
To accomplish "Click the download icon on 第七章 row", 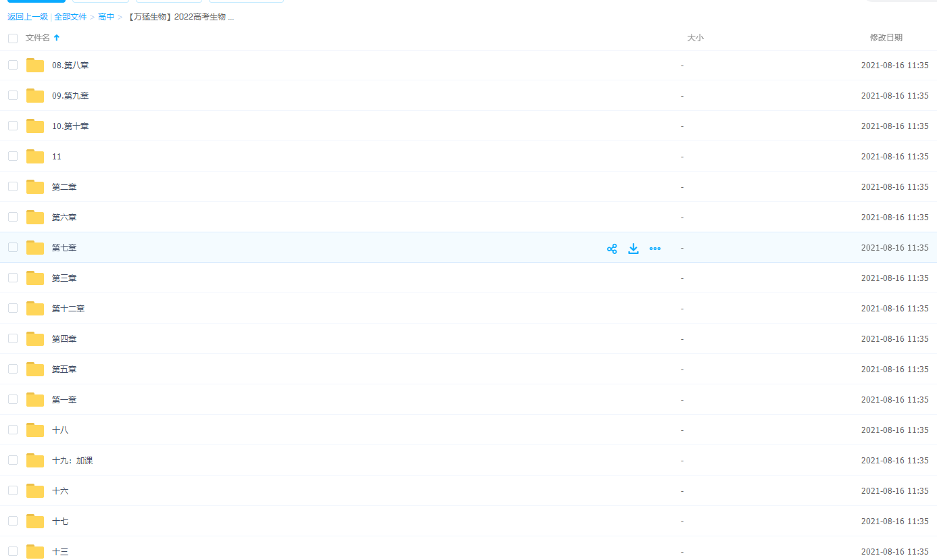I will click(x=633, y=249).
